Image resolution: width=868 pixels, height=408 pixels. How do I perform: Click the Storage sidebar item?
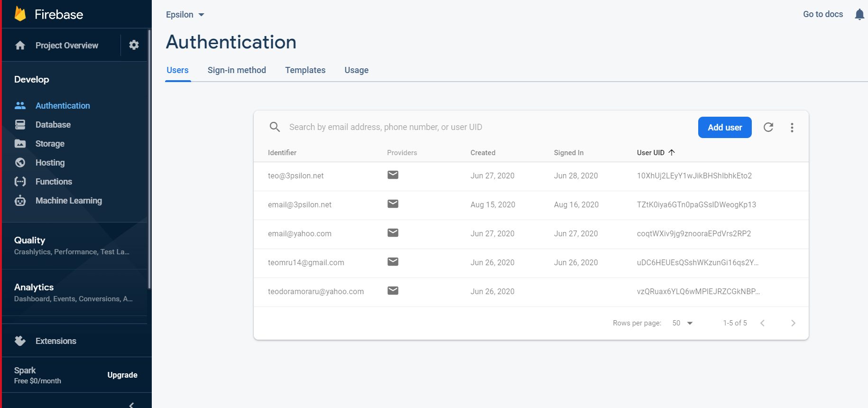point(50,144)
